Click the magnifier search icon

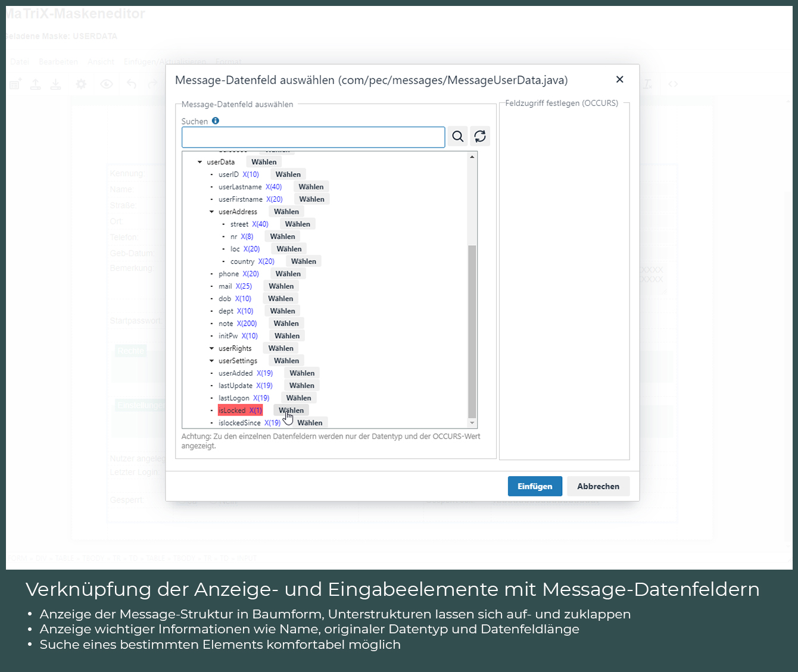pos(457,136)
